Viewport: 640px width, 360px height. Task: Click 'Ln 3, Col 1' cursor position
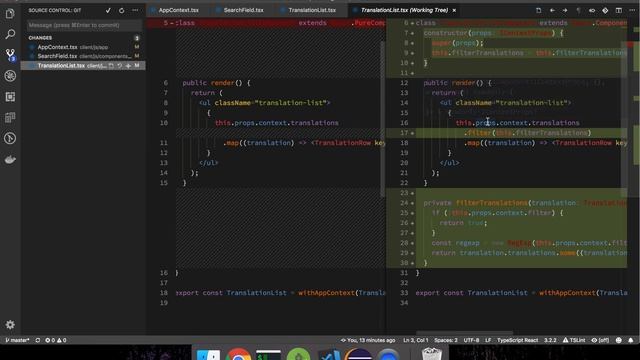(x=416, y=340)
